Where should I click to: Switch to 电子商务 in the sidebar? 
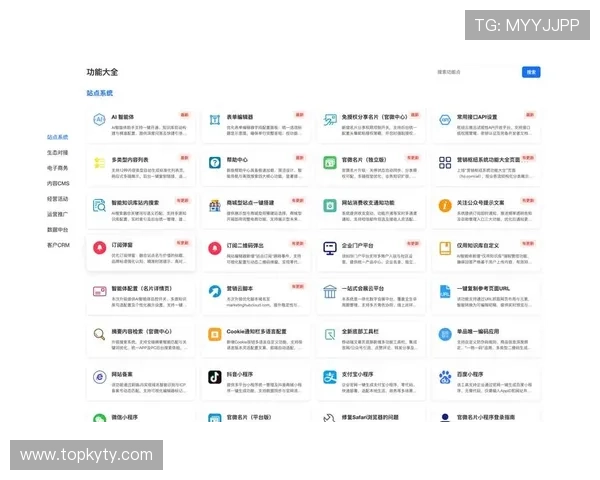pos(57,168)
